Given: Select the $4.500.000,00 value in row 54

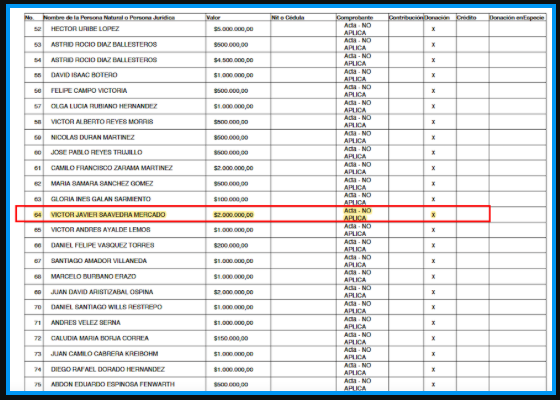Looking at the screenshot, I should [234, 60].
